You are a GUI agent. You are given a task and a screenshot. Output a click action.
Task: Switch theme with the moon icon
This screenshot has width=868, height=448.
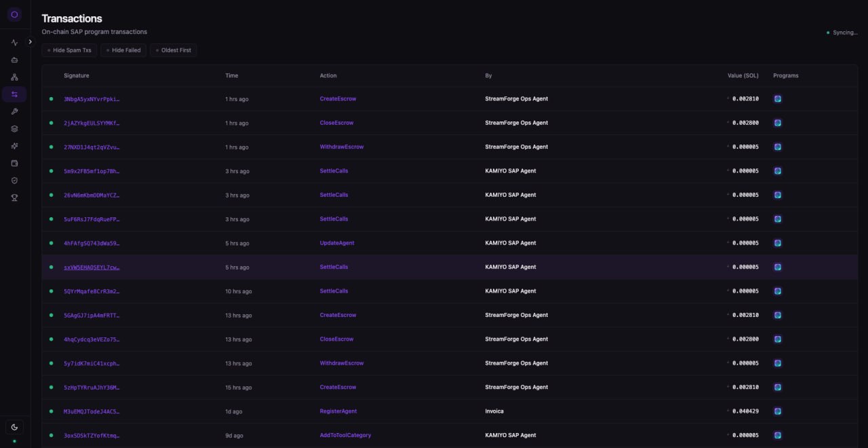point(14,427)
